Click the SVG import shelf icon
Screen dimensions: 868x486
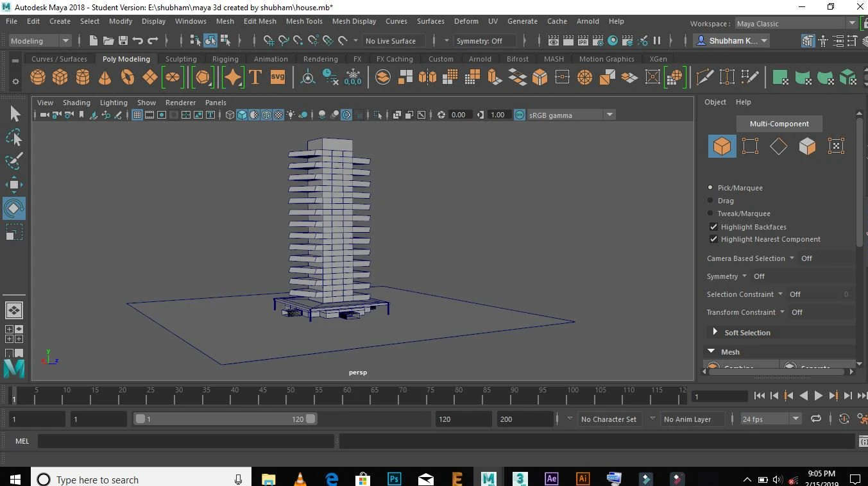point(278,78)
